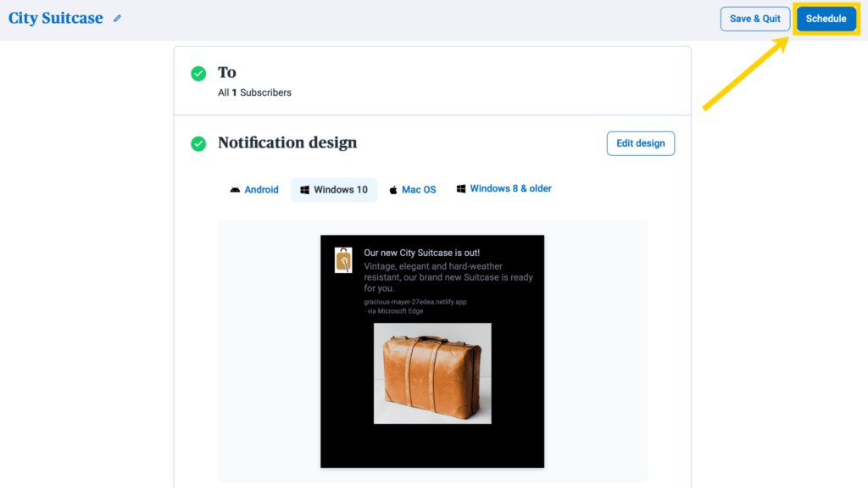Click the green checkmark next to To

198,74
